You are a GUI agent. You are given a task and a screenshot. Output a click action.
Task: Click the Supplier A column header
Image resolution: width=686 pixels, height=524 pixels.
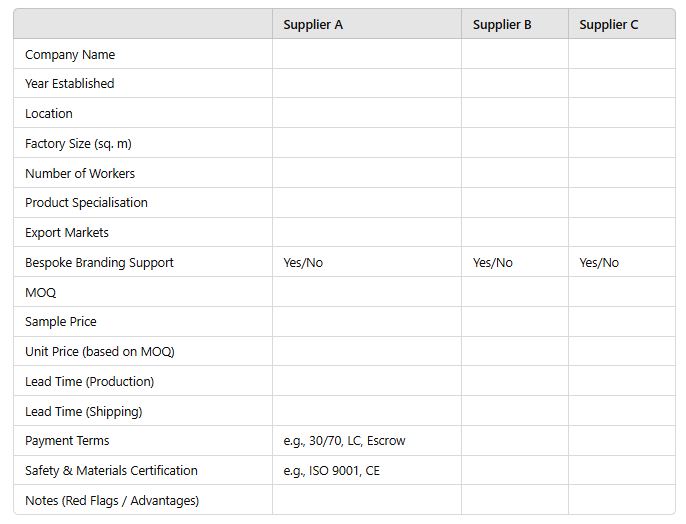(x=313, y=25)
